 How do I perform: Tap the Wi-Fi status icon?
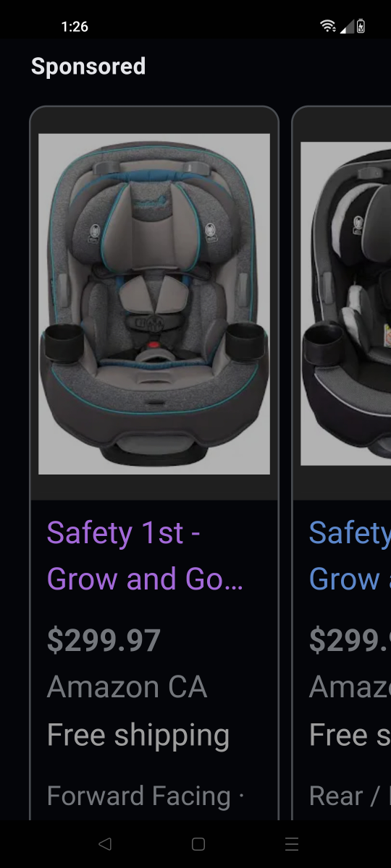[329, 27]
